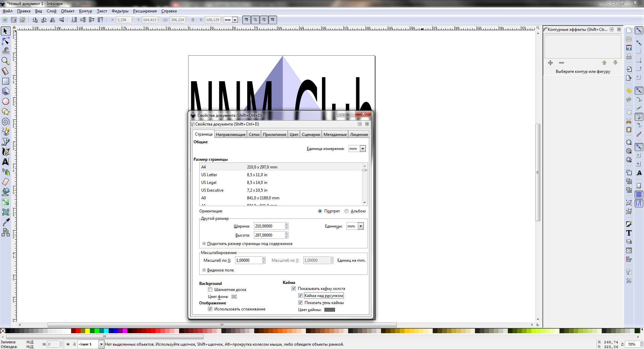Select US Legal page size row
This screenshot has width=644, height=349.
click(281, 183)
